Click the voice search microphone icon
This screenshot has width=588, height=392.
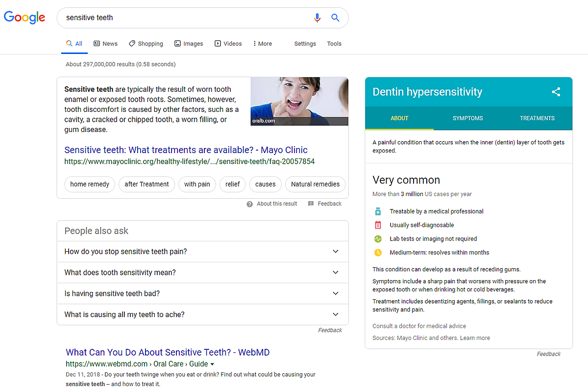(317, 18)
